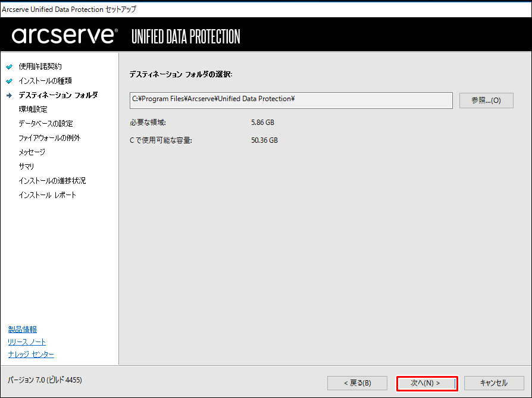Select インストール レポート step in sidebar

click(x=47, y=195)
